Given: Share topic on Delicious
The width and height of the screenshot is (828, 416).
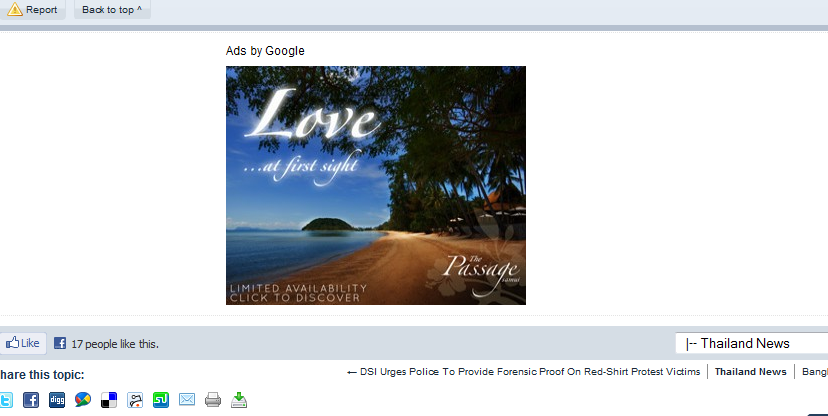Looking at the screenshot, I should 109,400.
